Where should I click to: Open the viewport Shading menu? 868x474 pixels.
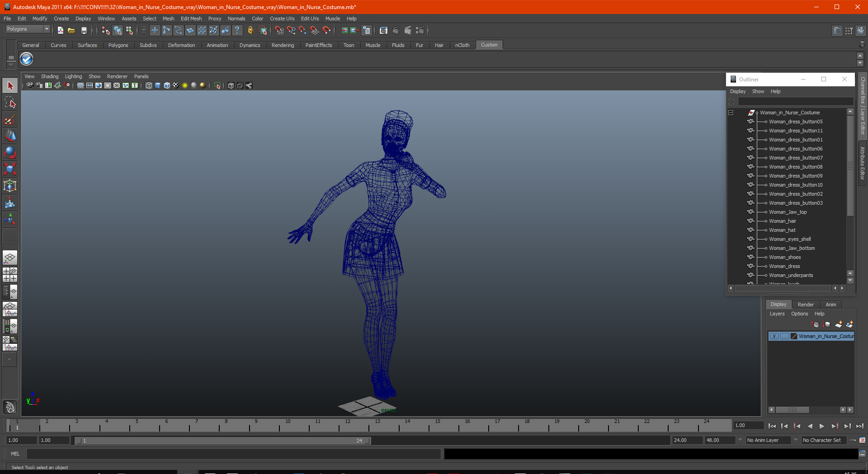[x=50, y=76]
